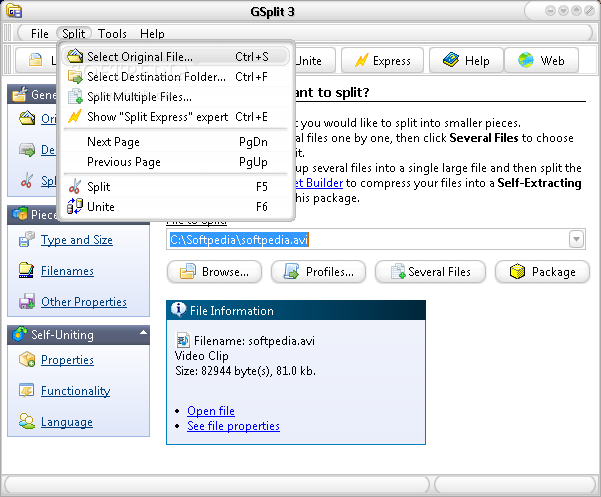The width and height of the screenshot is (601, 497).
Task: Click the 'Video Clip' file type text
Action: tap(202, 356)
